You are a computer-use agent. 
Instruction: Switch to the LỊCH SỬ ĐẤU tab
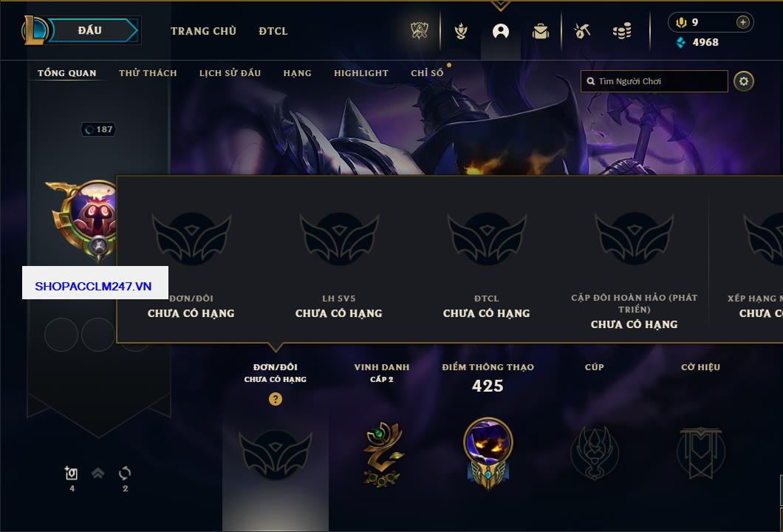click(230, 73)
